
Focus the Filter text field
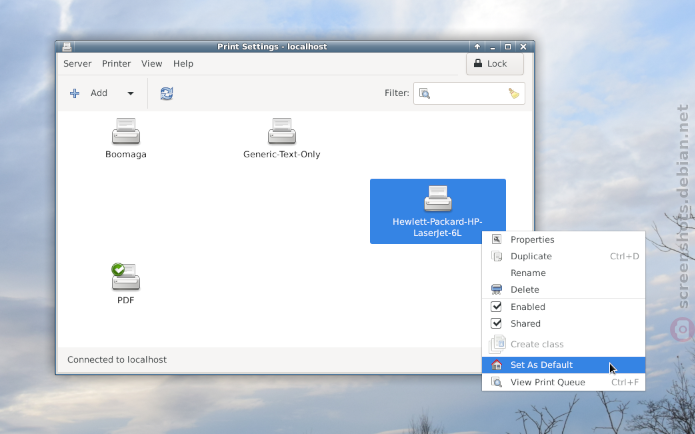[469, 94]
